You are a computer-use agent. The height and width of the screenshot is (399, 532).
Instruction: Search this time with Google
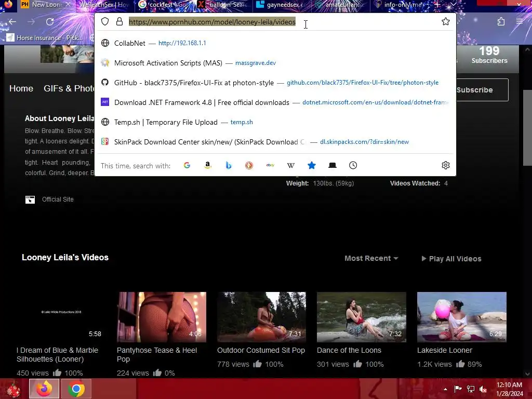point(187,165)
